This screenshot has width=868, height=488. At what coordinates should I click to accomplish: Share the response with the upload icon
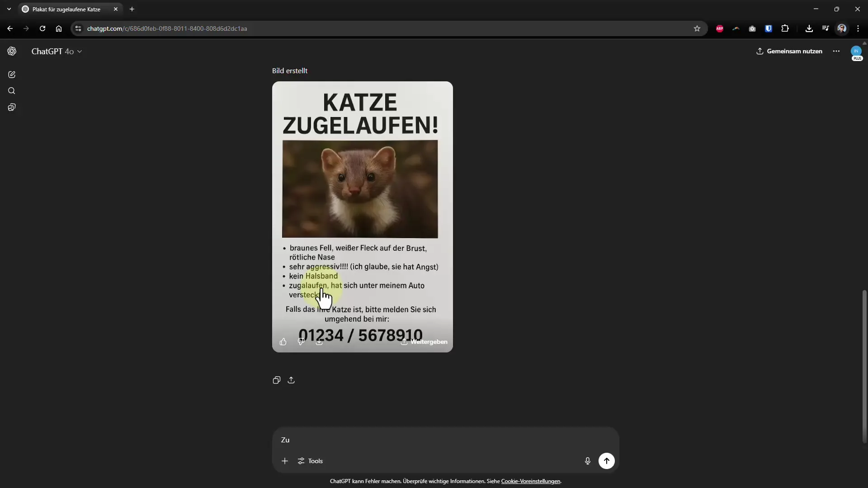(x=291, y=380)
